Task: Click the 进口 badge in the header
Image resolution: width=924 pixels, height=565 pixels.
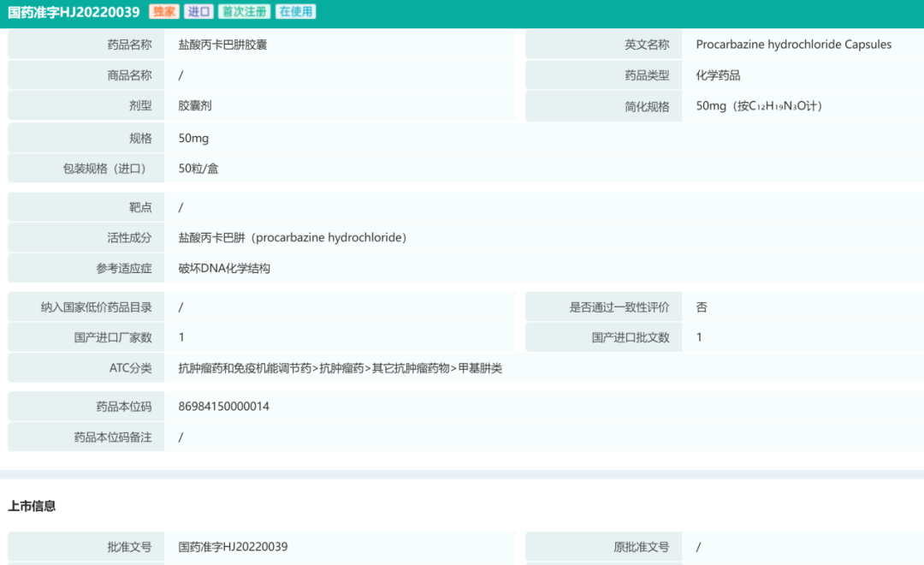Action: (198, 12)
